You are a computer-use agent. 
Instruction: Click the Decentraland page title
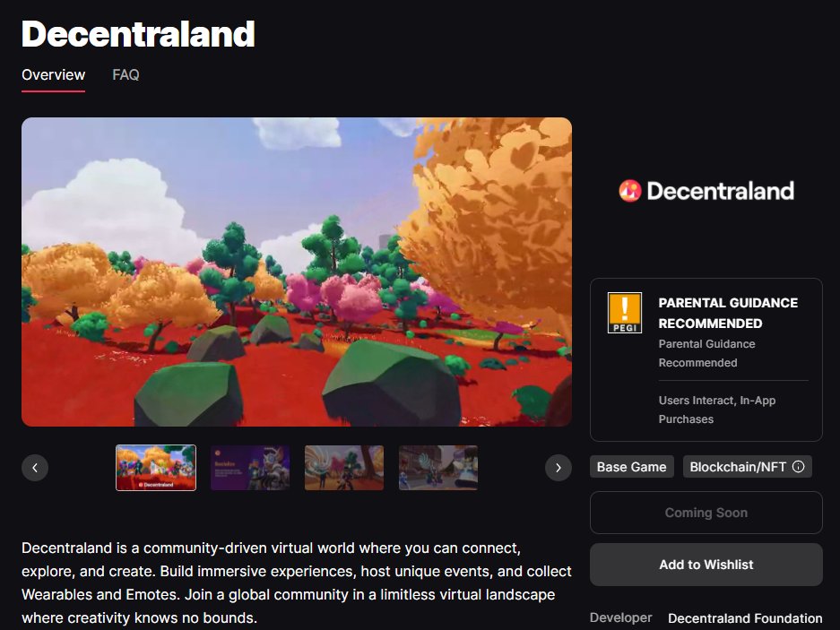(138, 34)
